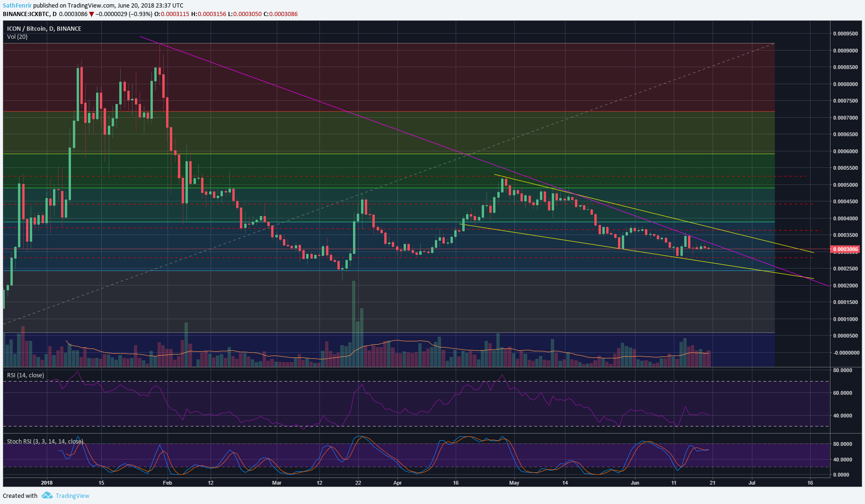Image resolution: width=865 pixels, height=504 pixels.
Task: Click the 0.0005000 price axis label
Action: (x=845, y=185)
